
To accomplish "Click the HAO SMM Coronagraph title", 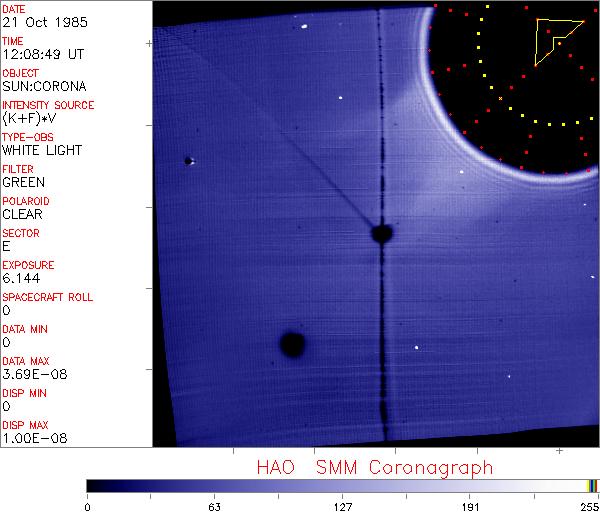I will pos(374,467).
